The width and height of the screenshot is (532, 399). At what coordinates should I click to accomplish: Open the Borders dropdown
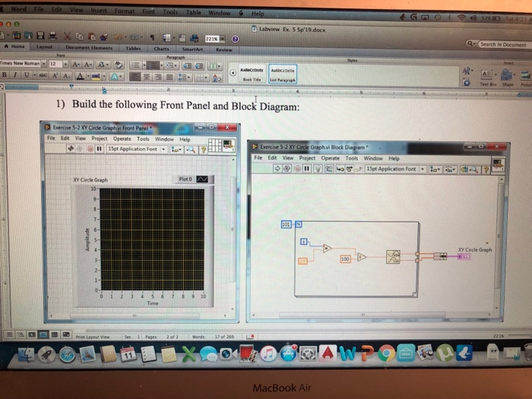pyautogui.click(x=201, y=78)
